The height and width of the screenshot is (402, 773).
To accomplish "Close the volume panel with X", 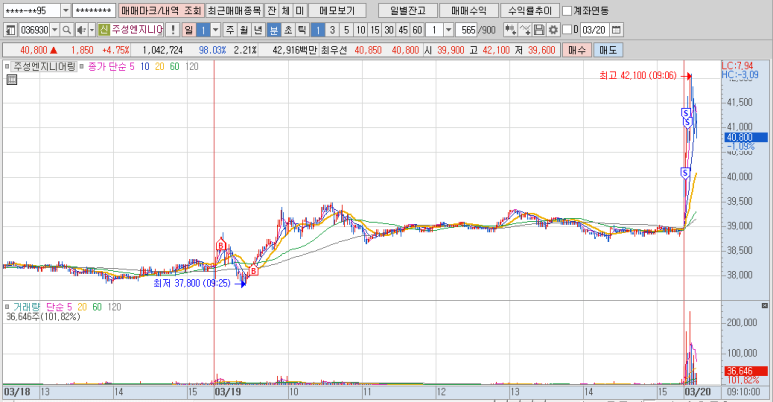I will 765,306.
